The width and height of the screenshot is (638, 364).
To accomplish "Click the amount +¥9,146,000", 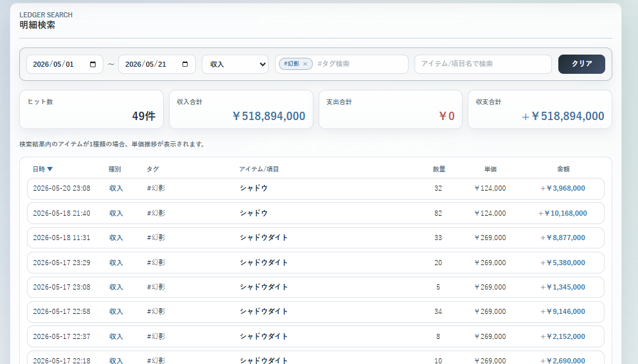I will [x=563, y=311].
